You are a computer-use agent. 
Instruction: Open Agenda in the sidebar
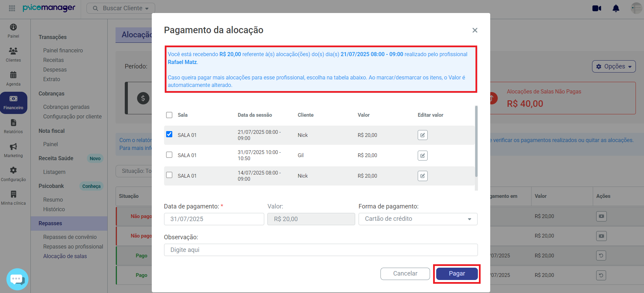[13, 79]
